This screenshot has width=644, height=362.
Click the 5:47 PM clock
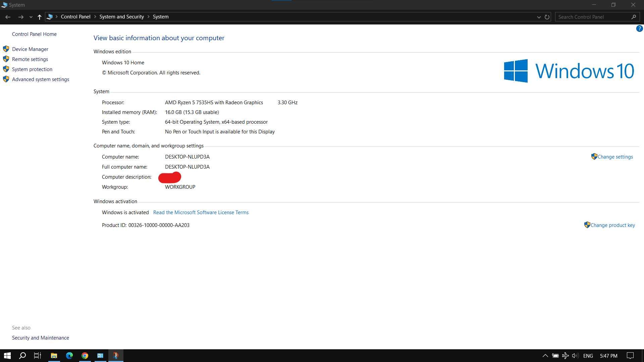point(608,356)
